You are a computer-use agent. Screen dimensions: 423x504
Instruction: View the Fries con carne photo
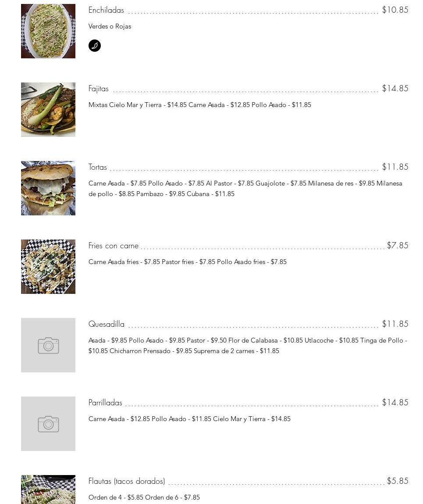coord(48,267)
